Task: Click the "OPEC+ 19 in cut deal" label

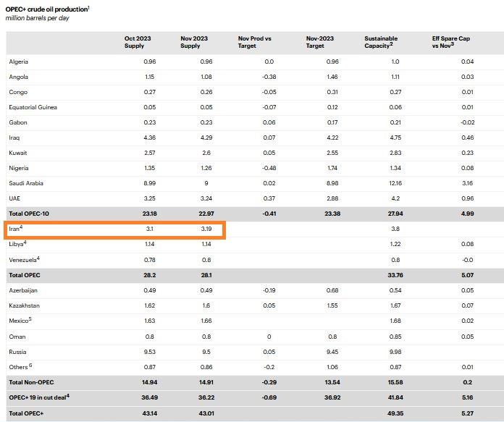Action: coord(39,397)
